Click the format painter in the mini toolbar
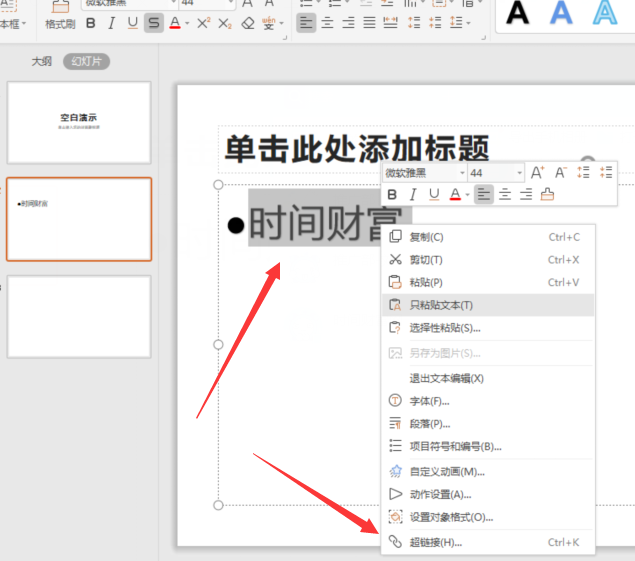The image size is (635, 561). [x=547, y=195]
